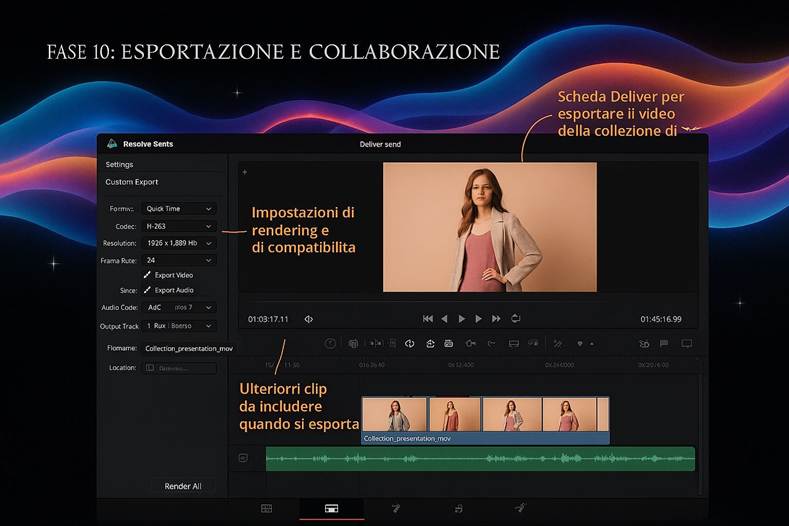Image resolution: width=789 pixels, height=526 pixels.
Task: Click the circular sync arrows icon in toolbar
Action: click(x=410, y=343)
